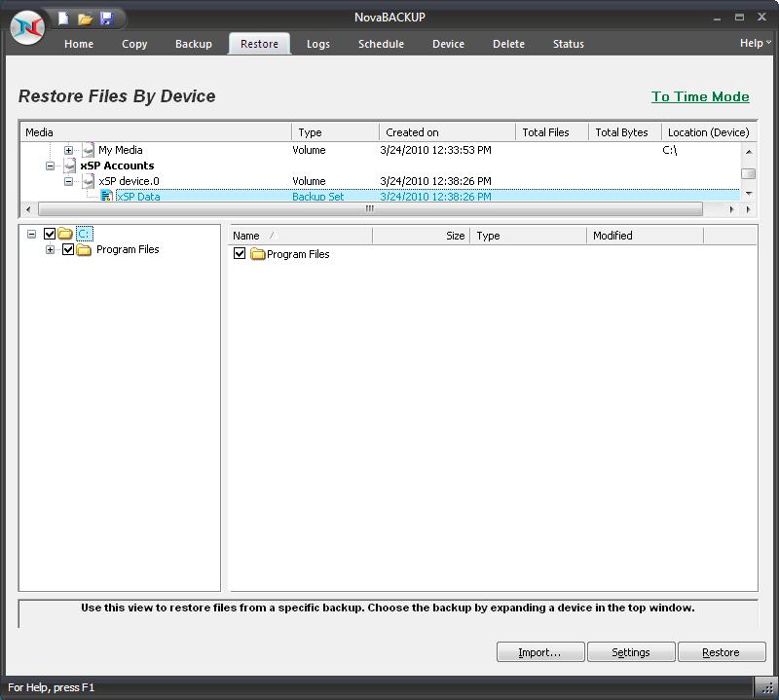This screenshot has height=700, width=779.
Task: Click the media list vertical scrollbar thumb
Action: [x=748, y=173]
